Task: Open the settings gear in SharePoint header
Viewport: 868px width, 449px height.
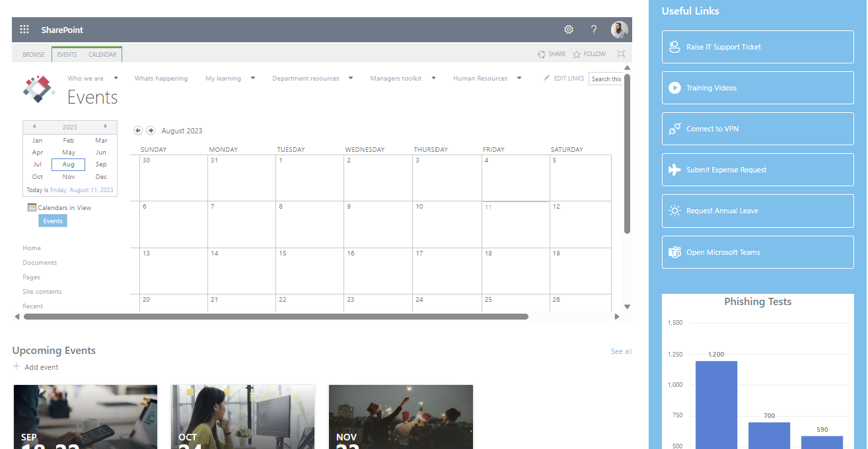Action: click(x=569, y=30)
